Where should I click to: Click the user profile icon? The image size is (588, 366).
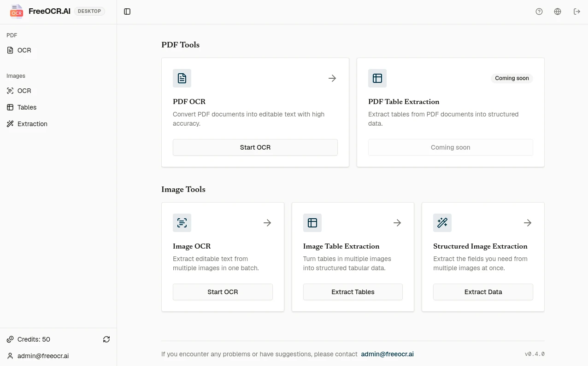tap(10, 356)
